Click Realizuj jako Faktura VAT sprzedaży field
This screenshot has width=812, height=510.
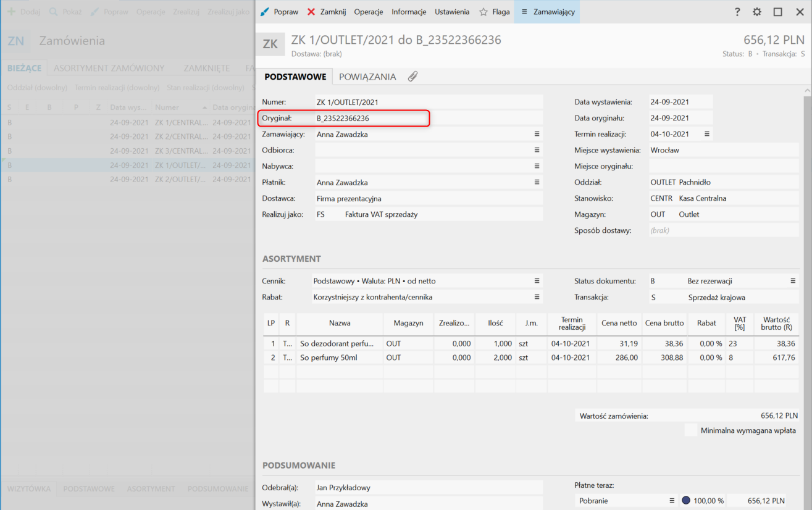[429, 214]
